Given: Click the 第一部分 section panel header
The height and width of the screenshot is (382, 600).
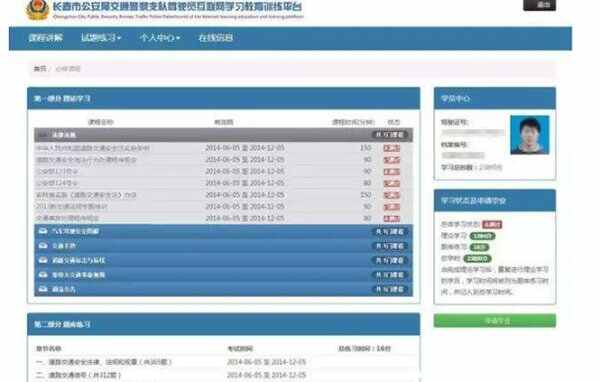Looking at the screenshot, I should point(223,98).
